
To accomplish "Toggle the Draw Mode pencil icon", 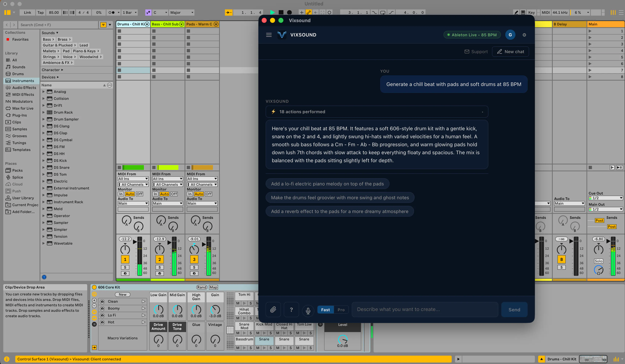I will [x=516, y=12].
